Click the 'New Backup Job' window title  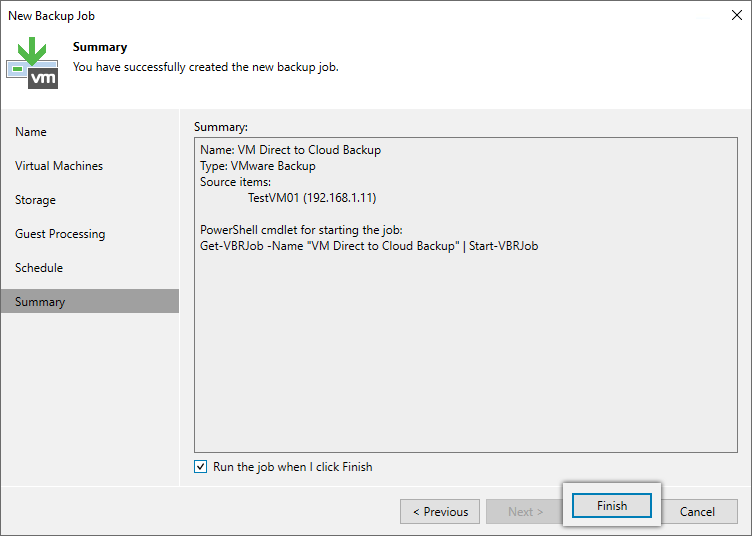point(51,16)
